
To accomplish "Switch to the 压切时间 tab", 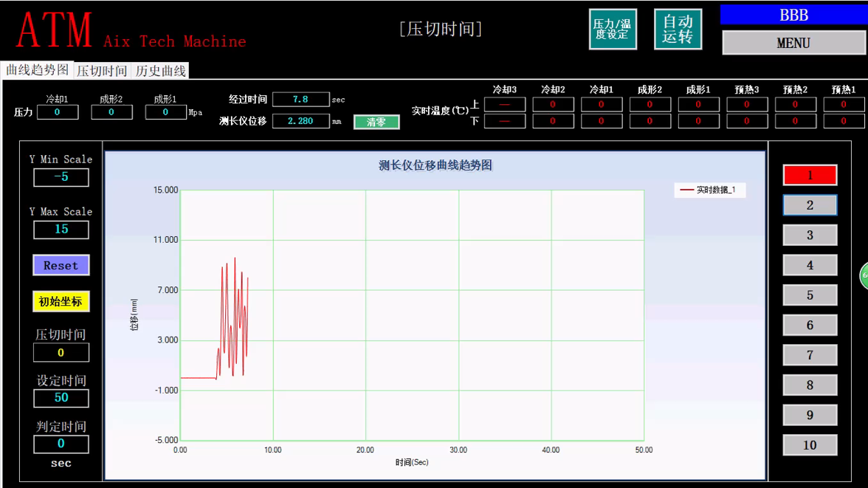I will coord(103,70).
